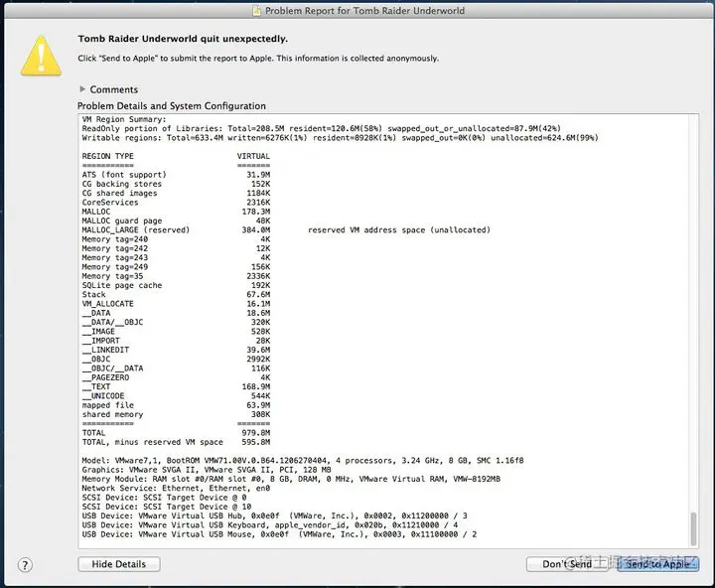This screenshot has height=588, width=715.
Task: Click the 'Graphics: VMware SVGA II' line
Action: [x=207, y=470]
